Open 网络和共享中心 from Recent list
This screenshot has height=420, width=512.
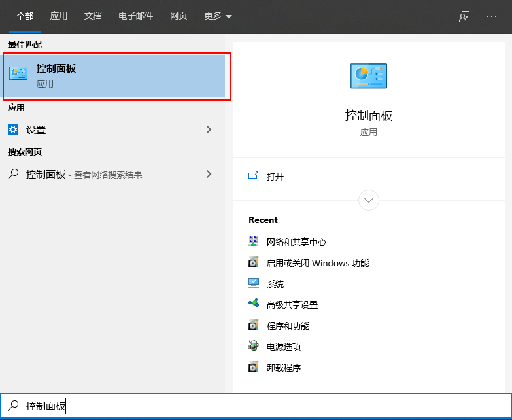(296, 242)
